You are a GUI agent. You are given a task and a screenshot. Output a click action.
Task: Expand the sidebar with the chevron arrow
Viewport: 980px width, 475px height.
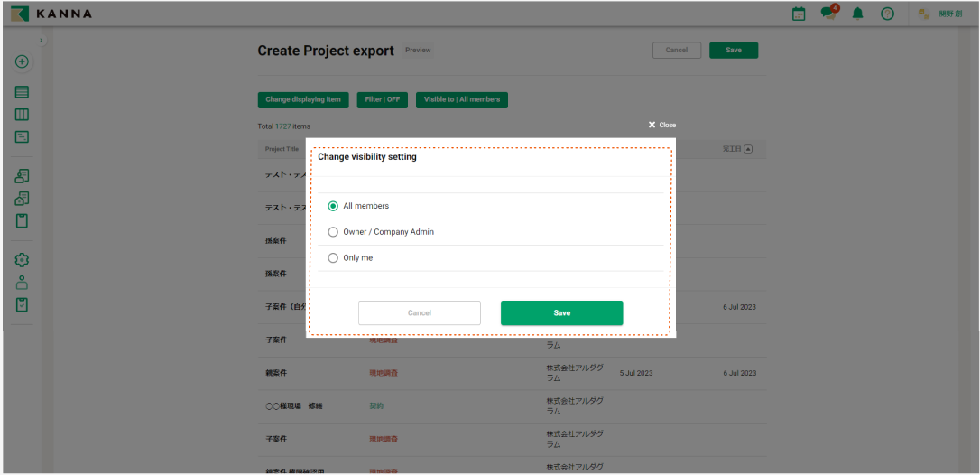(x=41, y=41)
